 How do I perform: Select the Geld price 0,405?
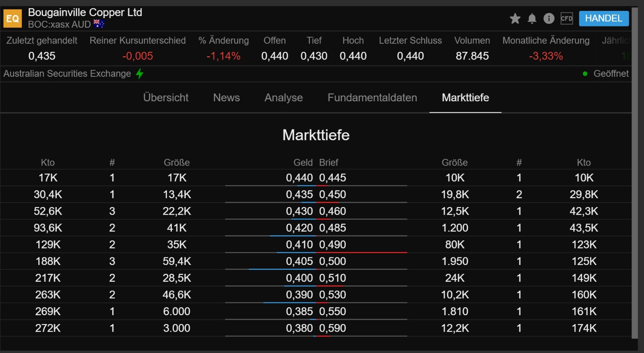point(299,261)
